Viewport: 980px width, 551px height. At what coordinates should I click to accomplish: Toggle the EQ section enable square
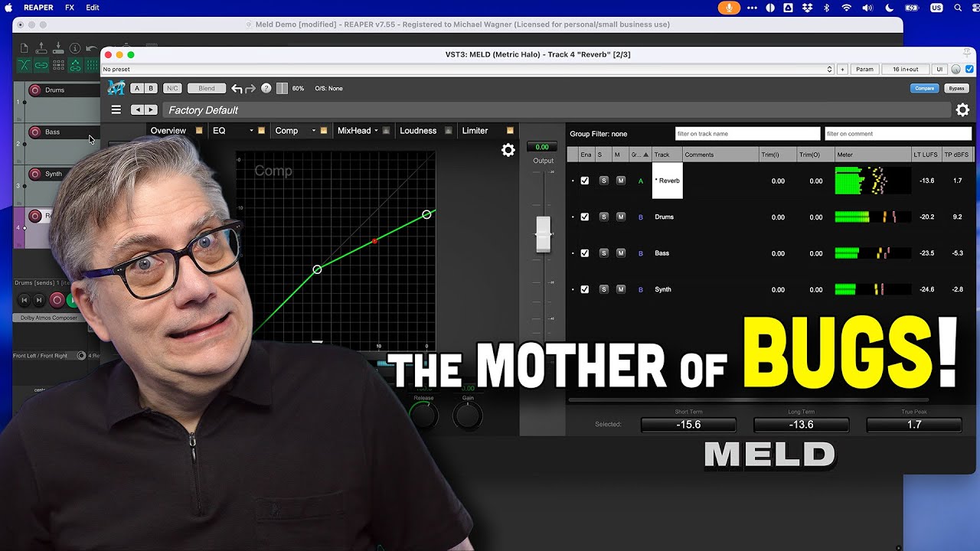261,131
